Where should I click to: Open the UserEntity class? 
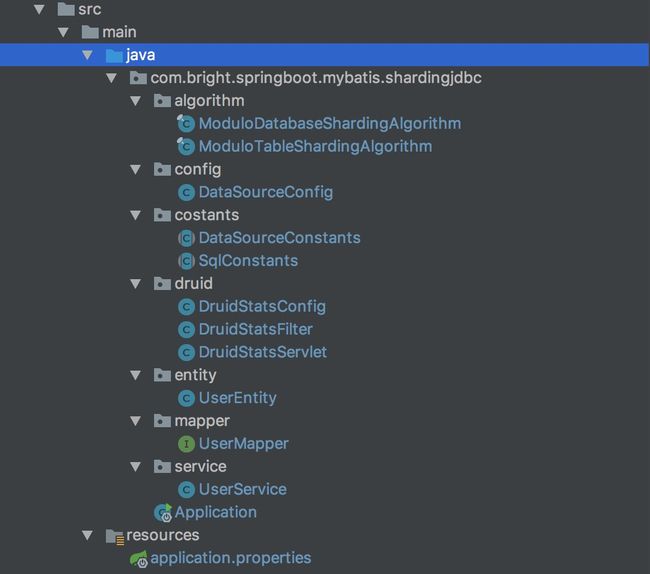tap(238, 398)
